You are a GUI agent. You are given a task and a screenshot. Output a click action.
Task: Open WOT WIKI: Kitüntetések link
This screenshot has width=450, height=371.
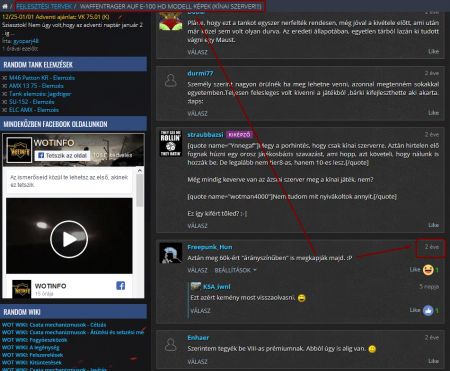32,362
